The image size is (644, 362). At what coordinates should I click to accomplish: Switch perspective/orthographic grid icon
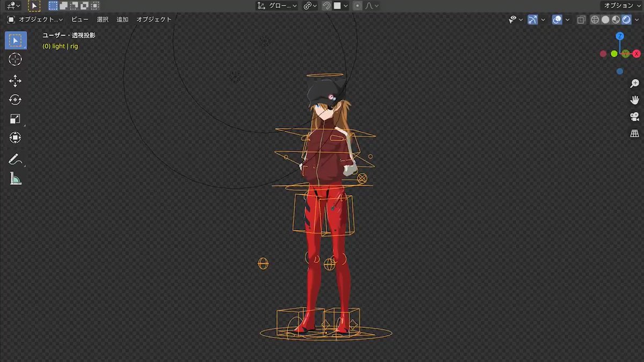pos(634,134)
